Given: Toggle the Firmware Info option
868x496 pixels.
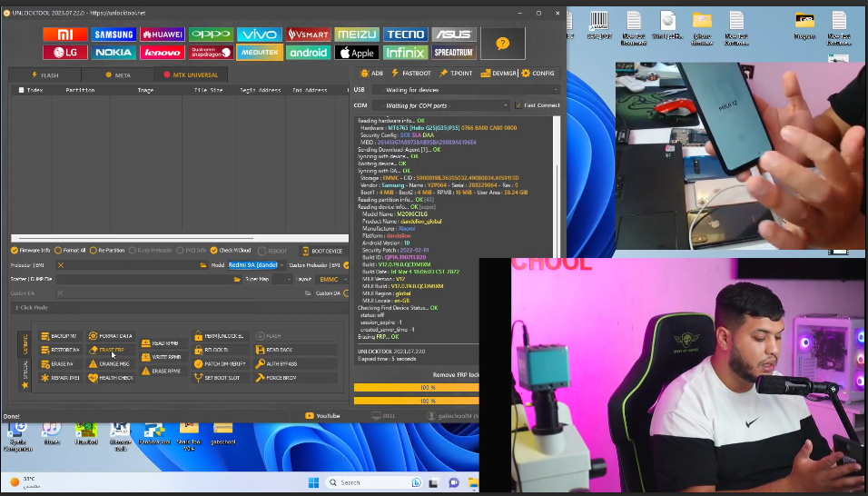Looking at the screenshot, I should (x=31, y=250).
